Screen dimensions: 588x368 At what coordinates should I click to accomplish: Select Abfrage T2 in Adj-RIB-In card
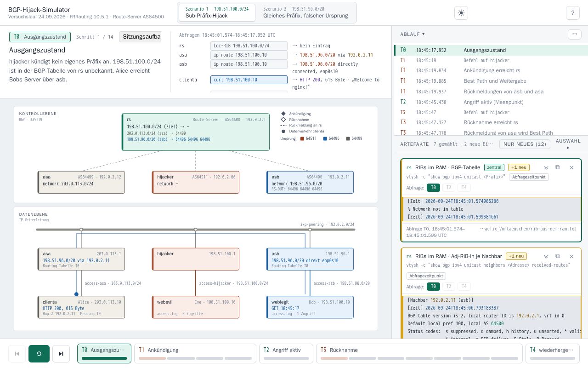(449, 287)
